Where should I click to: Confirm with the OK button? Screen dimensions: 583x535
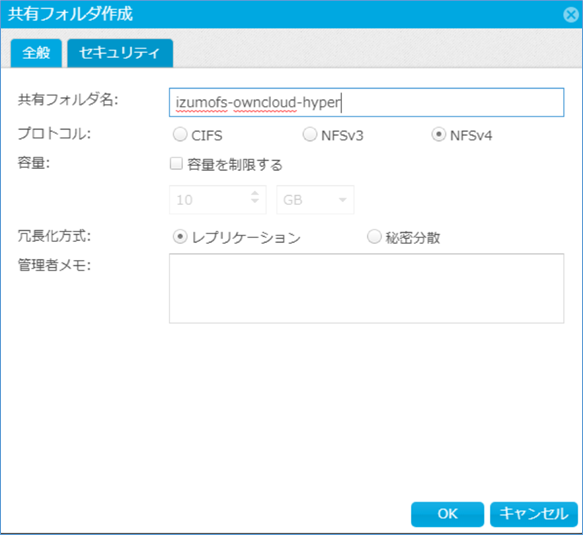(x=447, y=514)
